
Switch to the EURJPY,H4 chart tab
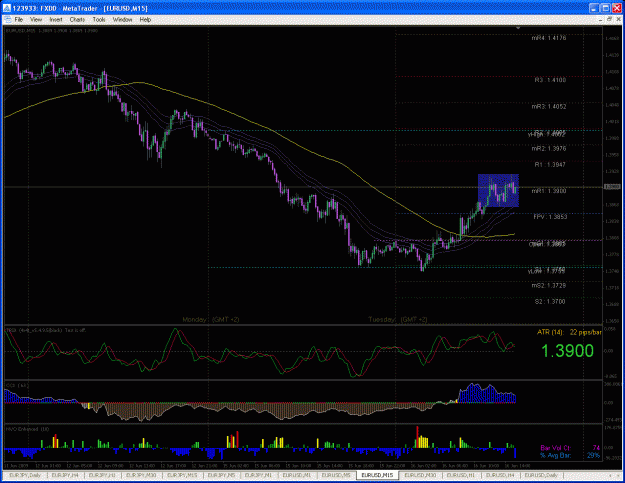click(65, 475)
